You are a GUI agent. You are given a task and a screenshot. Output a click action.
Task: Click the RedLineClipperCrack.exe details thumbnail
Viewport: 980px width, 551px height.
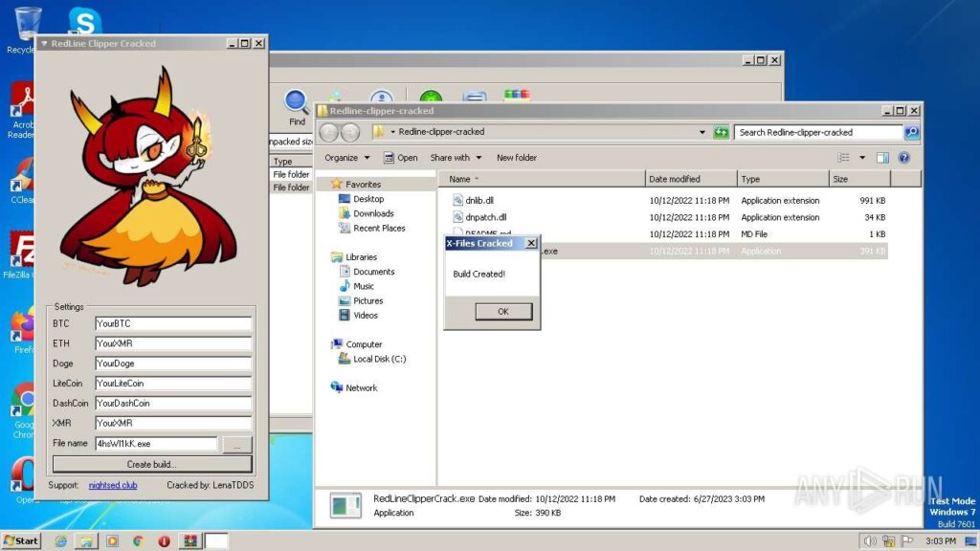point(345,505)
